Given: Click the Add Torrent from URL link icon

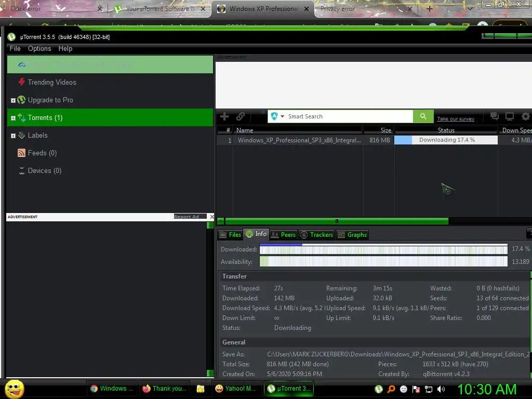Looking at the screenshot, I should tap(241, 116).
